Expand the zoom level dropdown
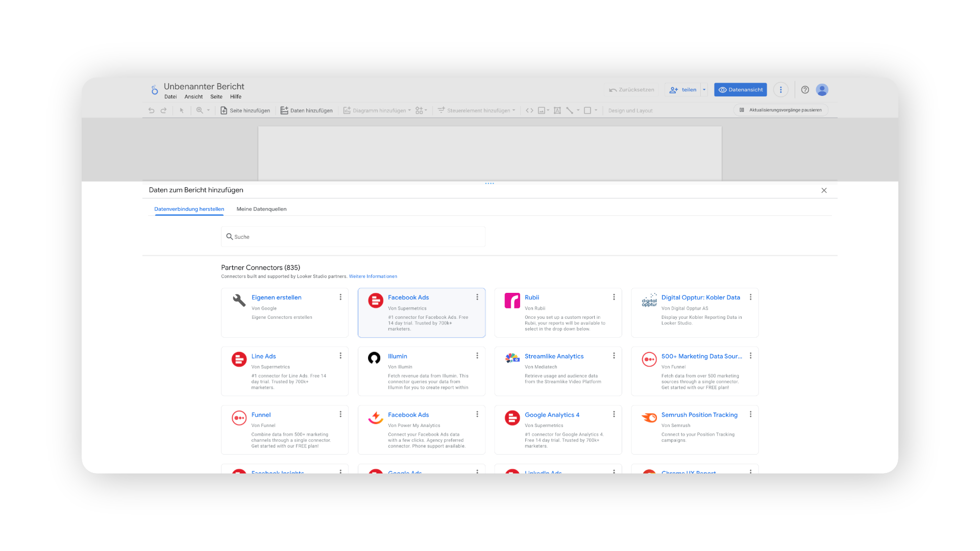The height and width of the screenshot is (551, 980). 208,110
